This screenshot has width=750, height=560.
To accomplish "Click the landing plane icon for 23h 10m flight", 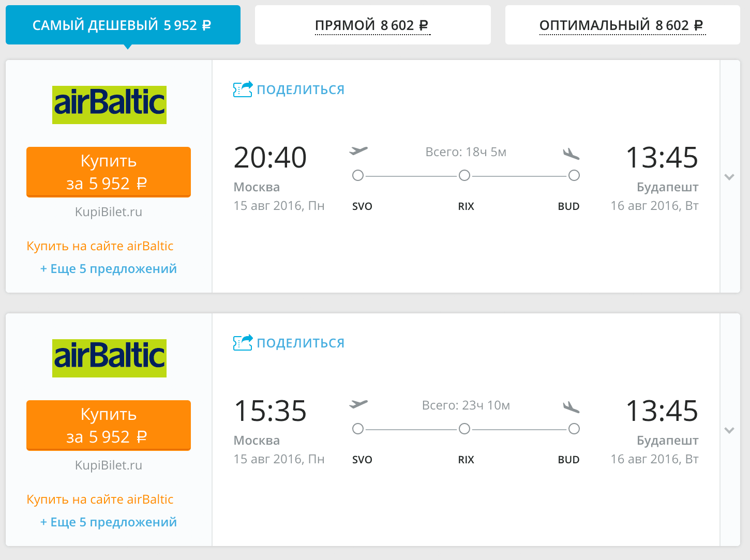I will [x=571, y=407].
